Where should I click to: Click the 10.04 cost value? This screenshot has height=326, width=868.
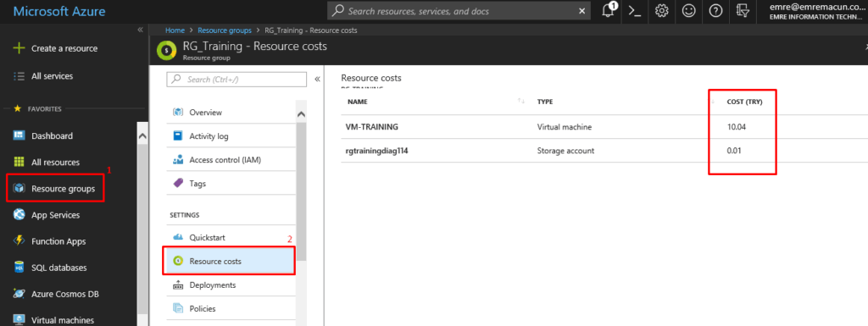tap(736, 127)
